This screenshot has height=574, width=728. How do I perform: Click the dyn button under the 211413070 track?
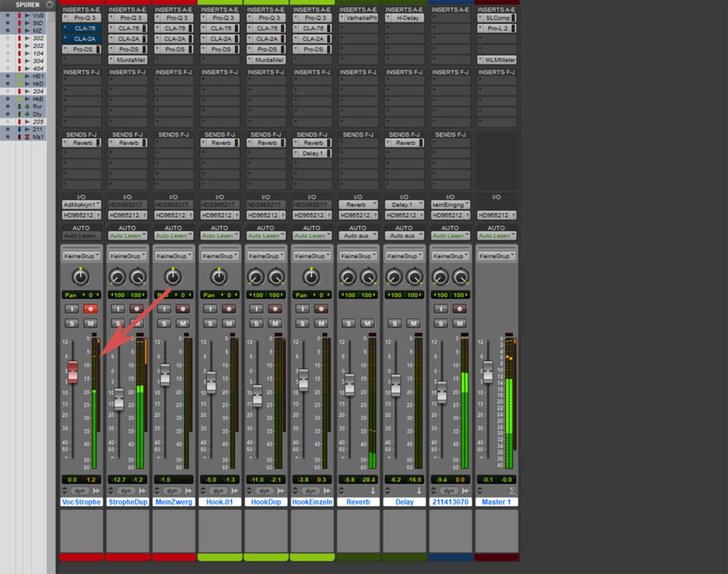tap(448, 491)
